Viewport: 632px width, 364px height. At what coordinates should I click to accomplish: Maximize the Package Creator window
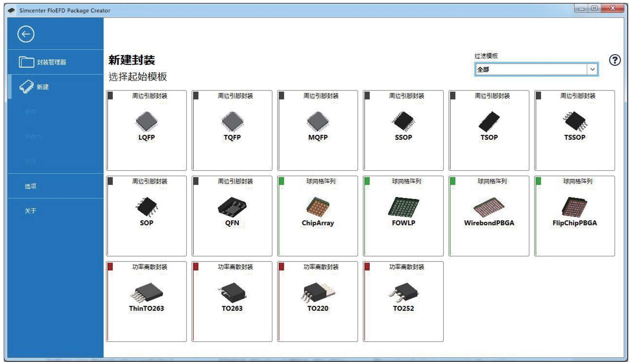point(594,9)
